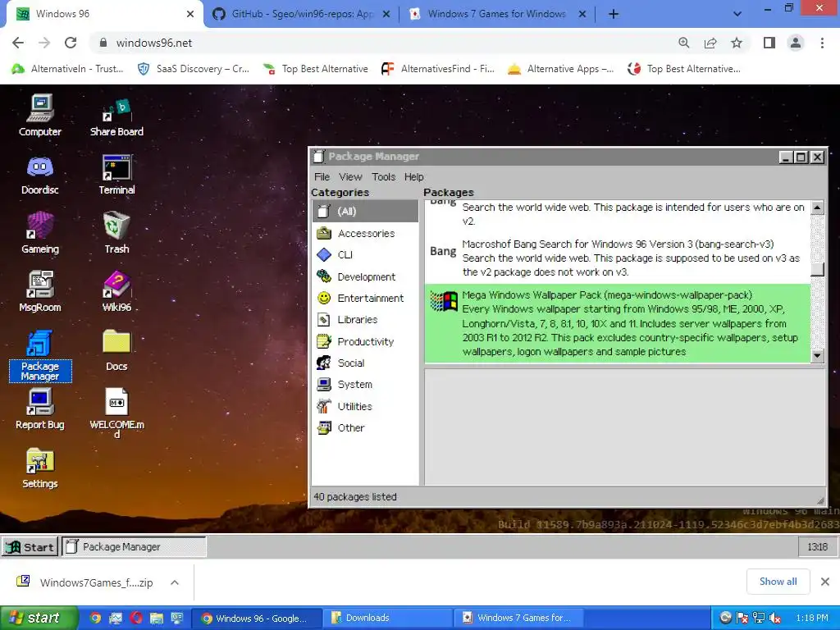Open the MsgRoom desktop shortcut

coord(40,291)
